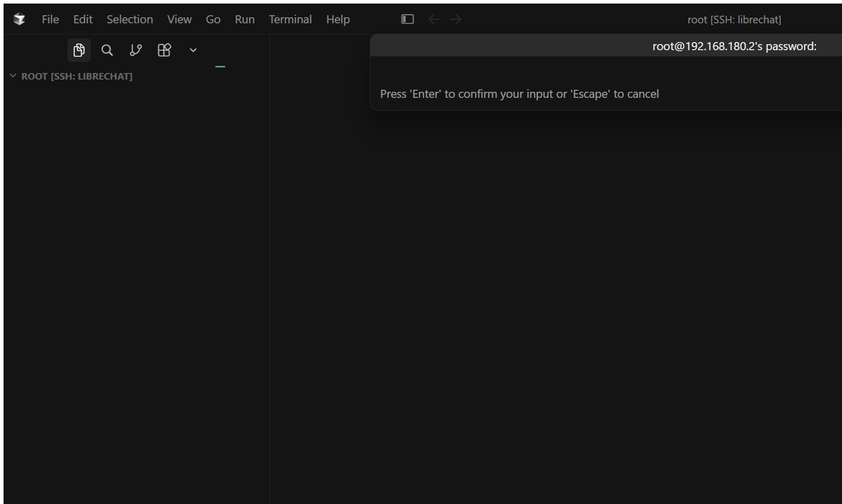Open the Terminal menu

click(x=290, y=19)
